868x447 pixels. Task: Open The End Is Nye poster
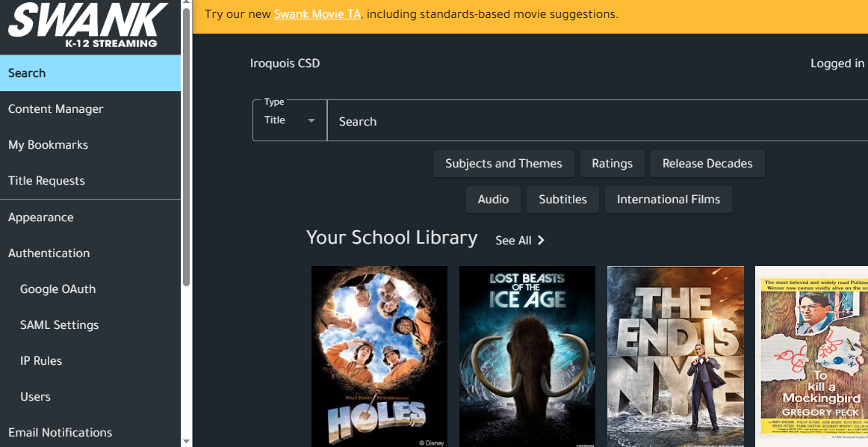click(675, 356)
